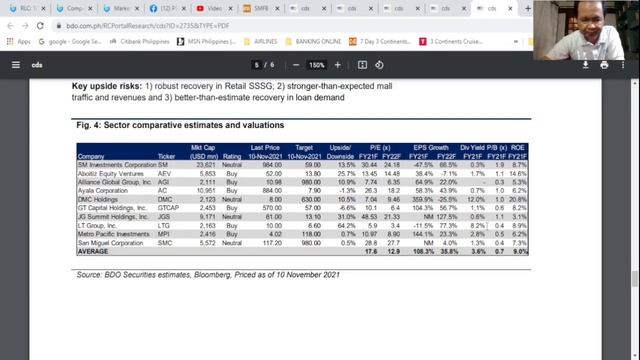
Task: Click the Metro Pacific Investments company cell
Action: [113, 234]
